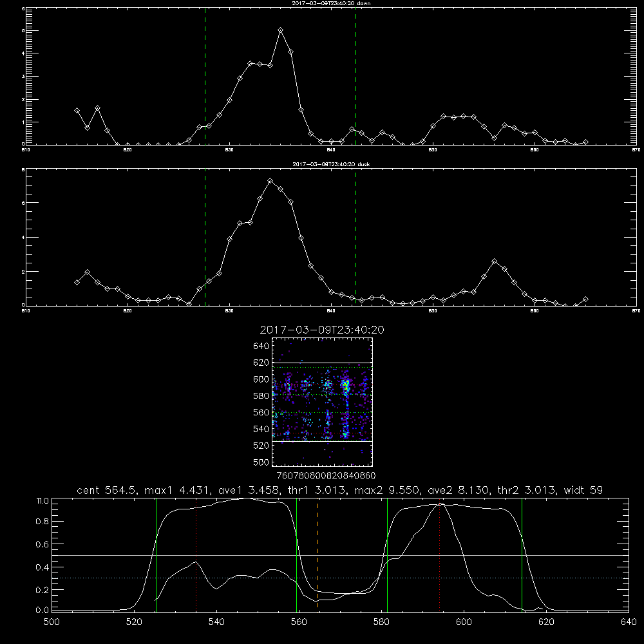This screenshot has width=644, height=644.
Task: Select the green vertical line near 525 in the bottom plot
Action: point(156,554)
